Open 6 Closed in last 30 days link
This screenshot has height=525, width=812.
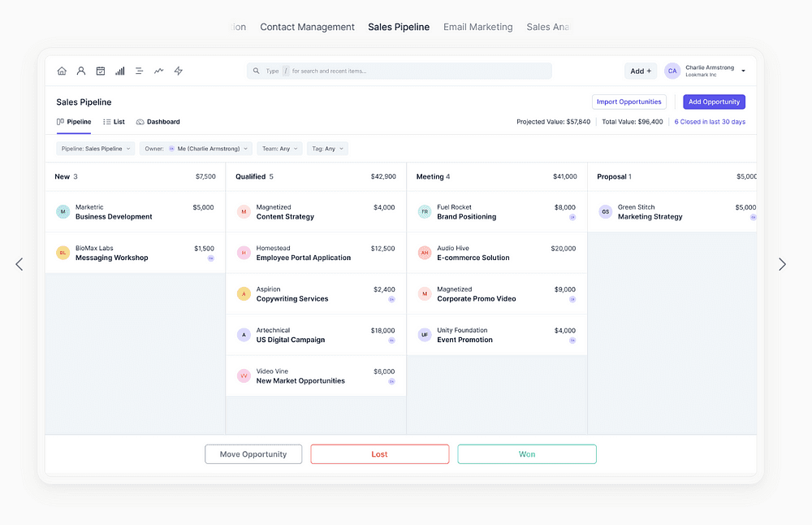point(710,122)
